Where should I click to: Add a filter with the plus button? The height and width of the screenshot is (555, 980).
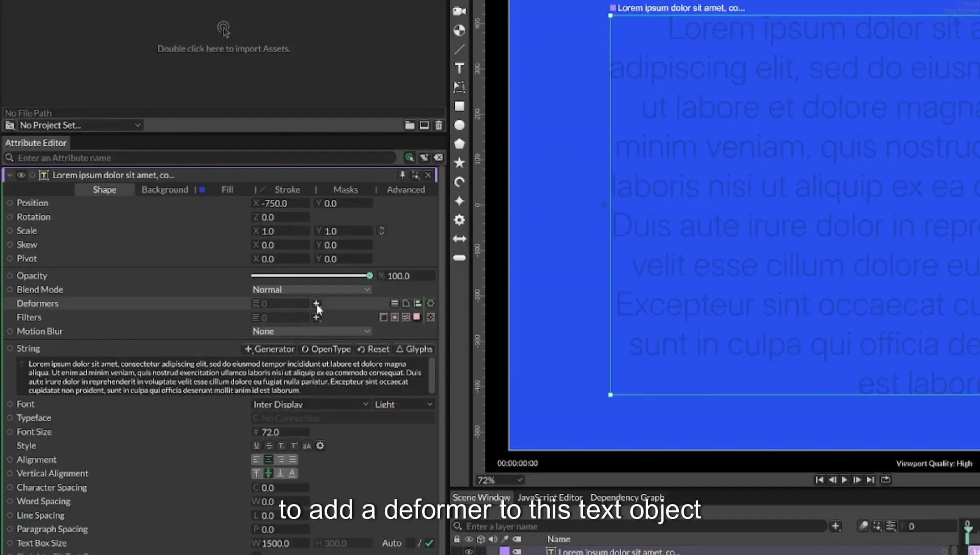coord(316,317)
